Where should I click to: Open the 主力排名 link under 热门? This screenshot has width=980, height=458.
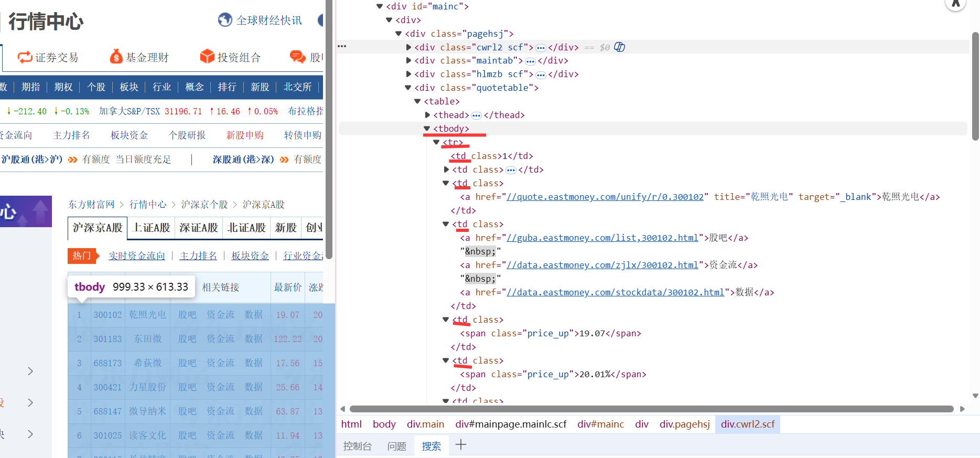click(x=198, y=255)
